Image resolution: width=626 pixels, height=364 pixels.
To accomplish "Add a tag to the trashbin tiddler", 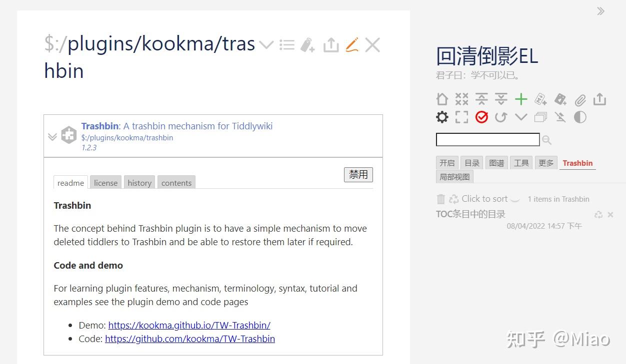I will (x=308, y=45).
